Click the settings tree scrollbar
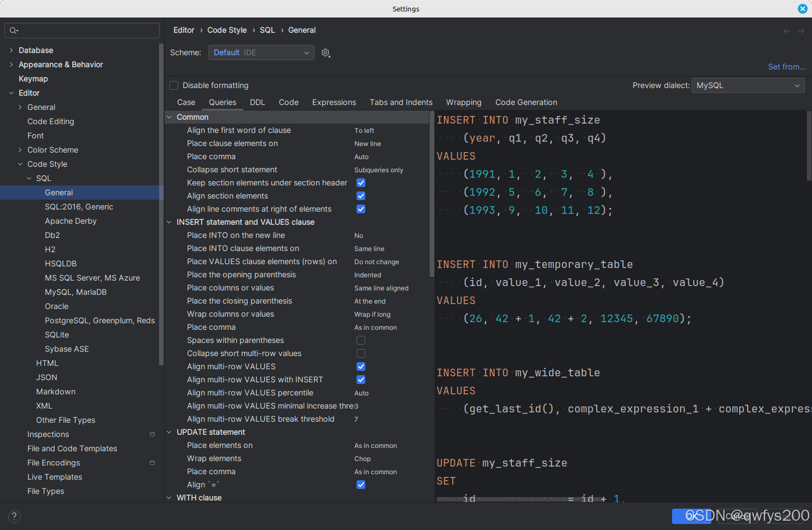The image size is (812, 530). pyautogui.click(x=161, y=205)
